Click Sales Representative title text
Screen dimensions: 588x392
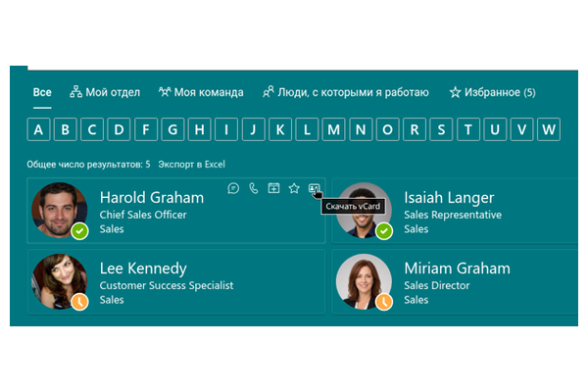pos(453,215)
